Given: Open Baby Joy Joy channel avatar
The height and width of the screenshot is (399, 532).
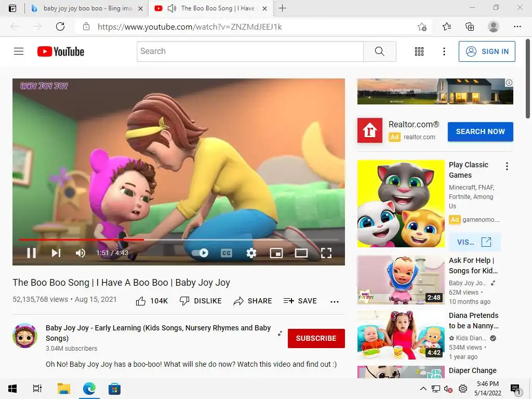Looking at the screenshot, I should [25, 336].
